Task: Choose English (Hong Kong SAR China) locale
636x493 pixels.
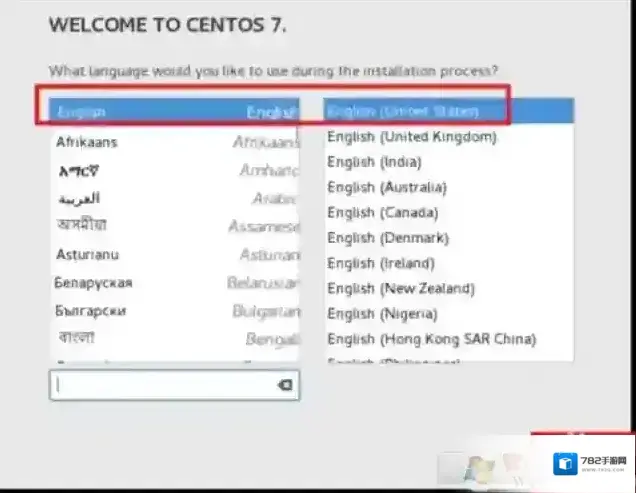Action: coord(447,339)
